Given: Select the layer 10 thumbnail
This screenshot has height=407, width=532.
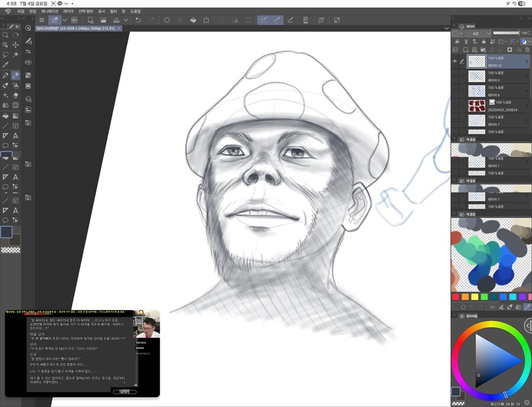Looking at the screenshot, I should (476, 62).
